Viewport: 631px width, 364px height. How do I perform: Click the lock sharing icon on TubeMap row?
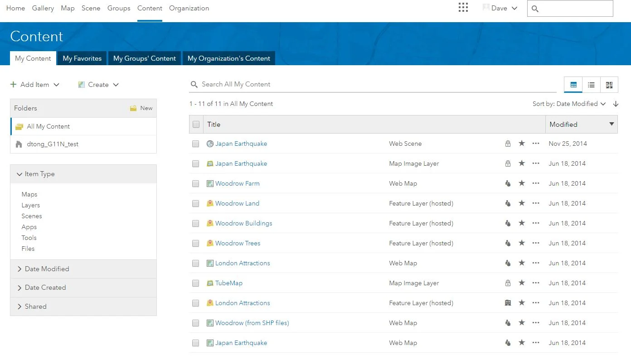tap(508, 283)
